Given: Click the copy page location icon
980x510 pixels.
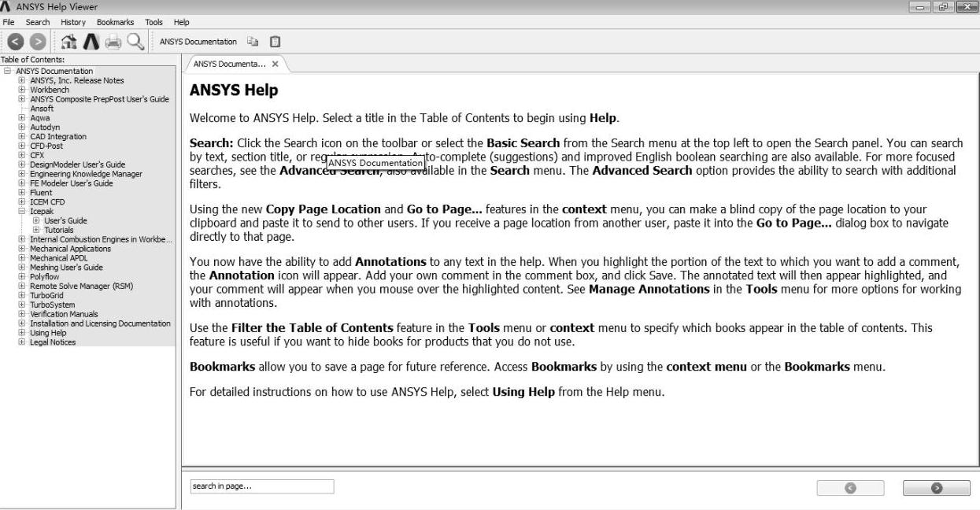Looking at the screenshot, I should point(253,41).
